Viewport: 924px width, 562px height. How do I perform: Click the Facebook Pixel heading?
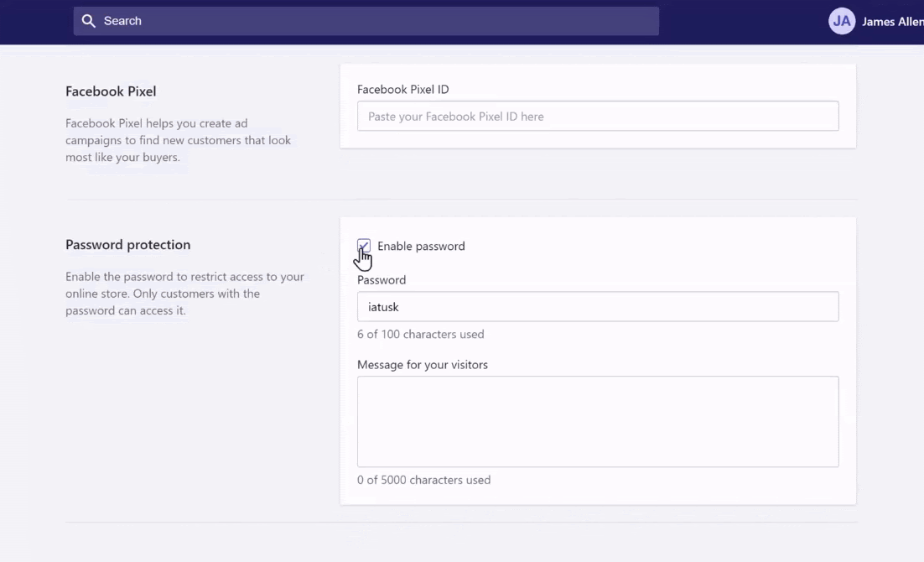(x=111, y=91)
